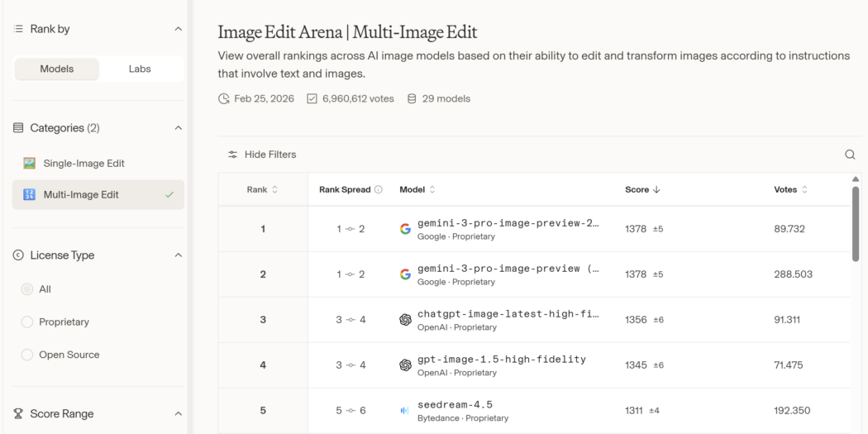The image size is (868, 434).
Task: Click the table's vertical scrollbar thumb
Action: coord(856,223)
